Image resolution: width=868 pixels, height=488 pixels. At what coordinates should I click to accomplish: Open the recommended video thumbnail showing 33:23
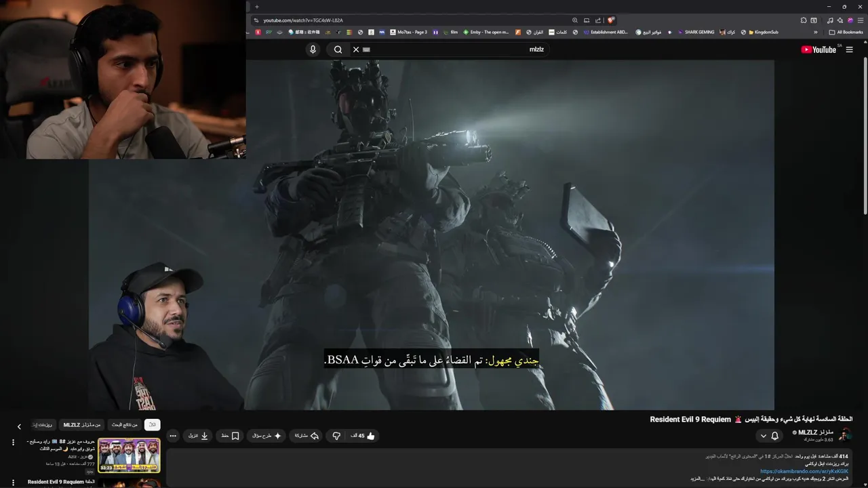(129, 455)
